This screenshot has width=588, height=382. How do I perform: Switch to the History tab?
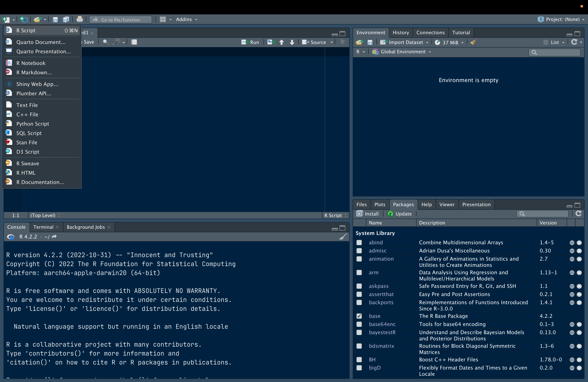(x=401, y=33)
